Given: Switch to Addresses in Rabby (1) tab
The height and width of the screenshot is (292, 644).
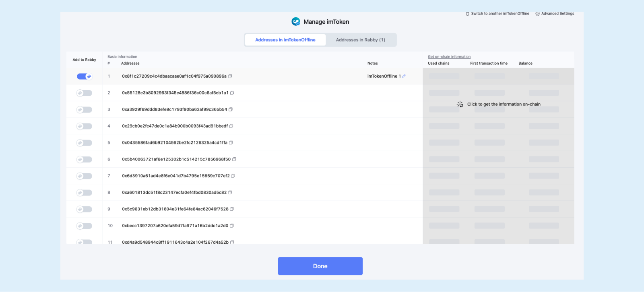Looking at the screenshot, I should [x=361, y=40].
